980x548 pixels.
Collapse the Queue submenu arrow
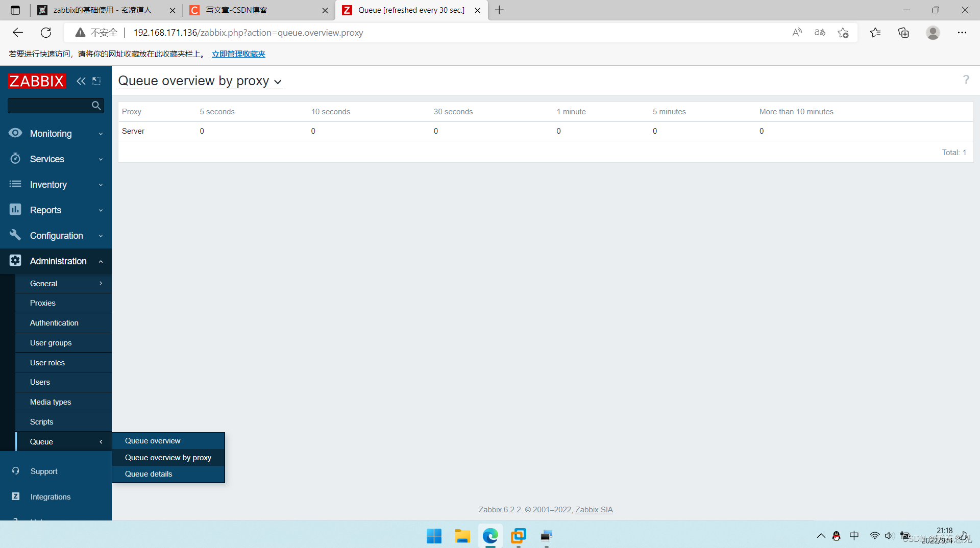point(101,441)
